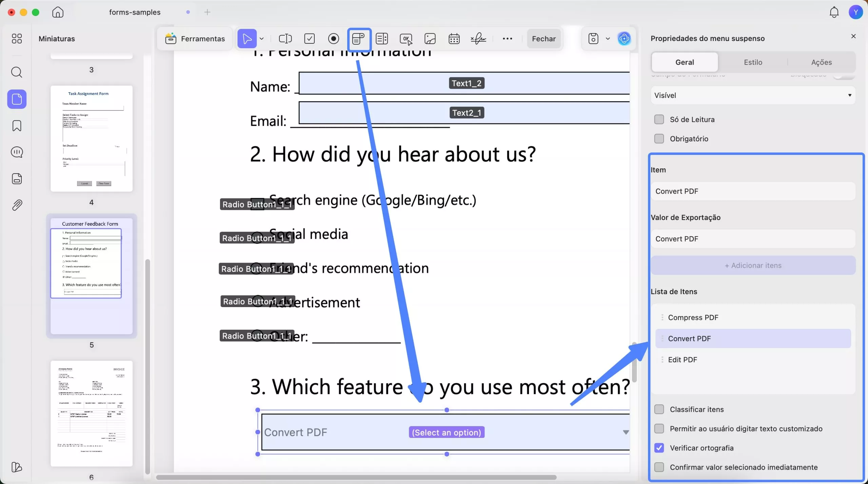Choose the list box field tool

coord(382,39)
